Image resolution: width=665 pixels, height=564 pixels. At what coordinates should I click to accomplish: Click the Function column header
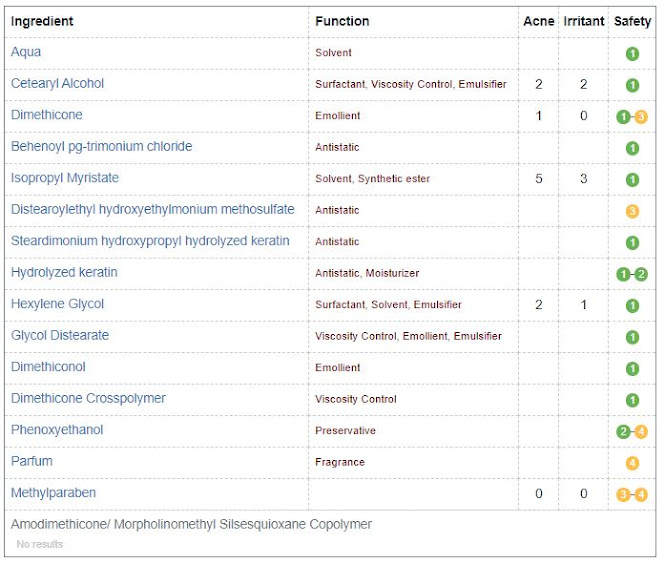tap(342, 21)
